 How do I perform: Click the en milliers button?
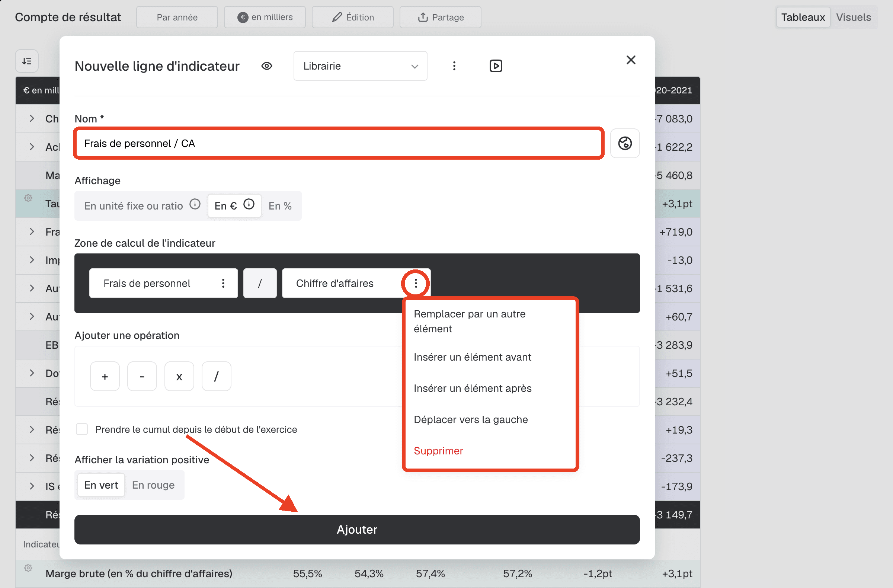265,17
